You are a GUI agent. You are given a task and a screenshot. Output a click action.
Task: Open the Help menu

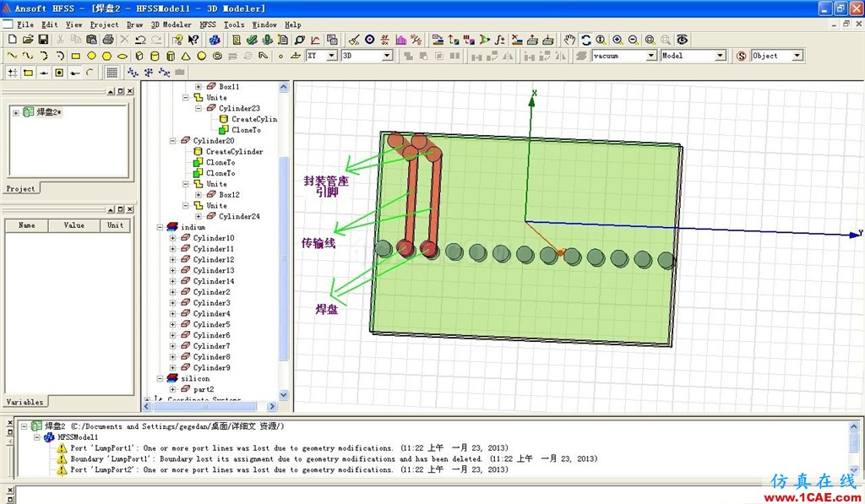(293, 24)
